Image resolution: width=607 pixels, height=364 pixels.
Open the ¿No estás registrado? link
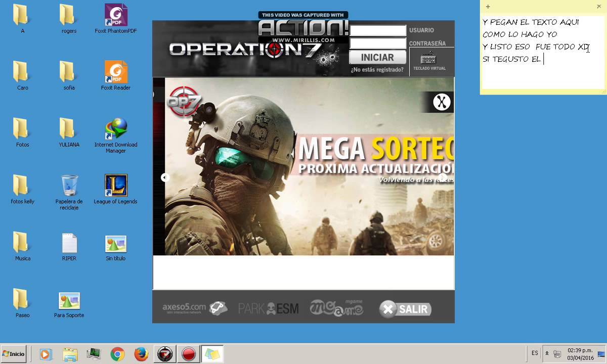pos(377,70)
